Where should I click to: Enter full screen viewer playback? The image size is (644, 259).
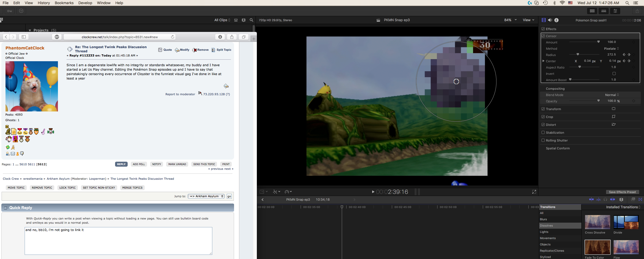point(534,192)
